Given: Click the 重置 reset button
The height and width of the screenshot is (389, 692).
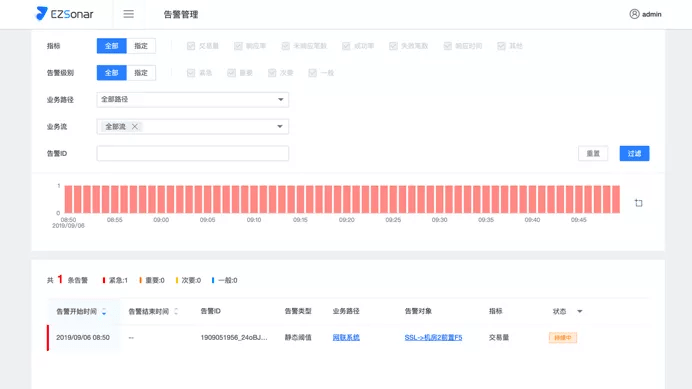Looking at the screenshot, I should click(593, 154).
